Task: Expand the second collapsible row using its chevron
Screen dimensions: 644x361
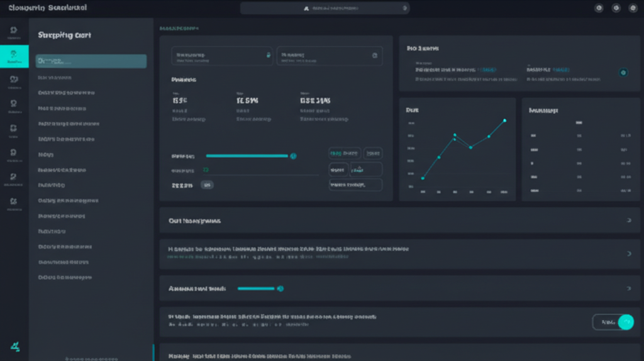Action: coord(629,253)
